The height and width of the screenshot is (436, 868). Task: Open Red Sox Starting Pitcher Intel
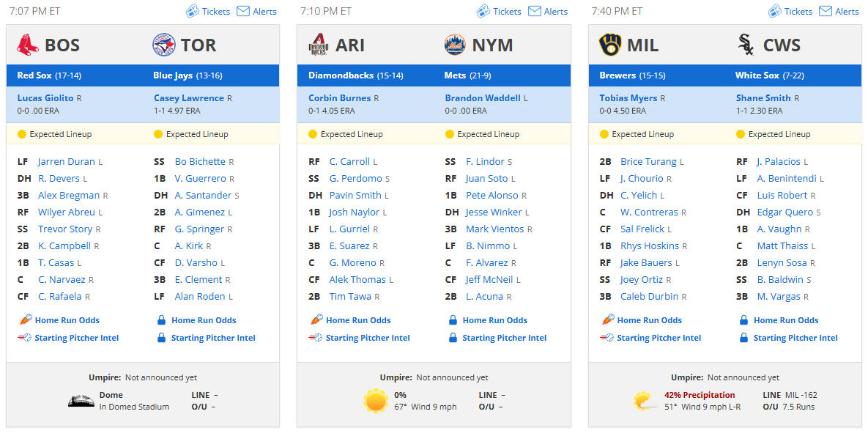[76, 338]
